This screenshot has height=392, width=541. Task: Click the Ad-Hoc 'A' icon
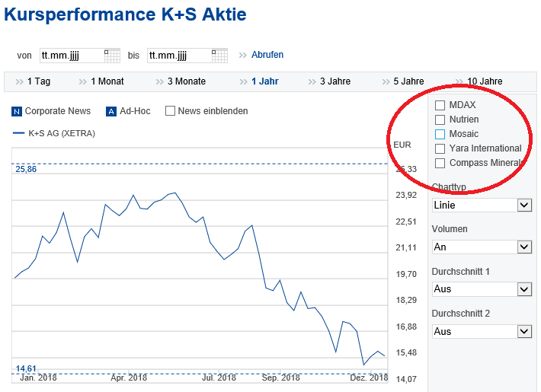pyautogui.click(x=111, y=111)
